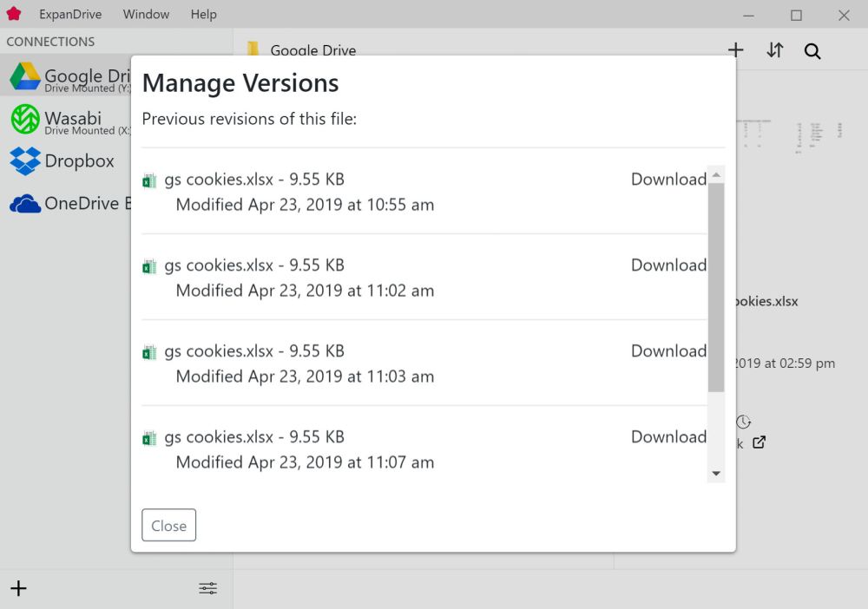Download the 10:55 am revision
This screenshot has width=868, height=609.
[x=668, y=180]
